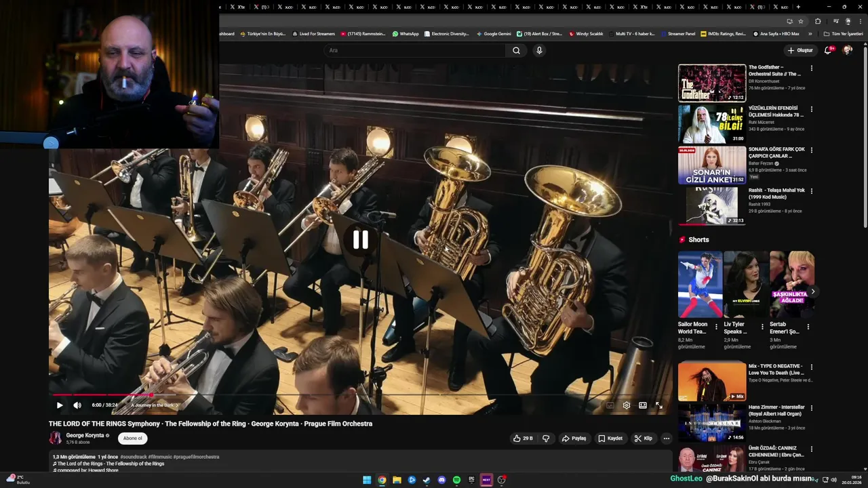The image size is (868, 488).
Task: Click the play button in player controls
Action: click(60, 405)
